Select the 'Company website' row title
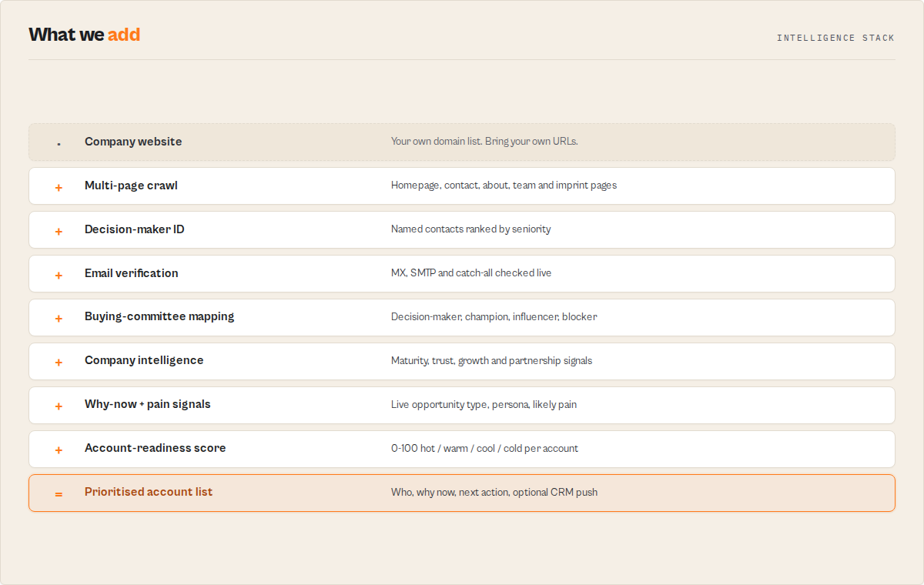This screenshot has width=924, height=585. tap(133, 142)
